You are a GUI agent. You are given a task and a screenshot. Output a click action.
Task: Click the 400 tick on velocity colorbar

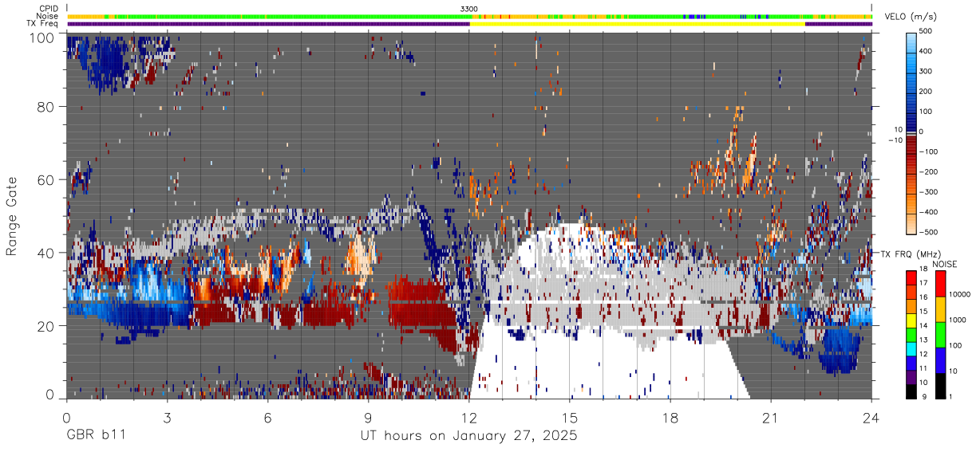click(927, 51)
